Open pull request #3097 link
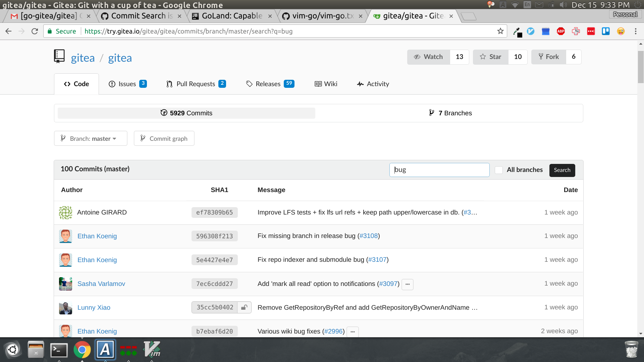 point(388,284)
